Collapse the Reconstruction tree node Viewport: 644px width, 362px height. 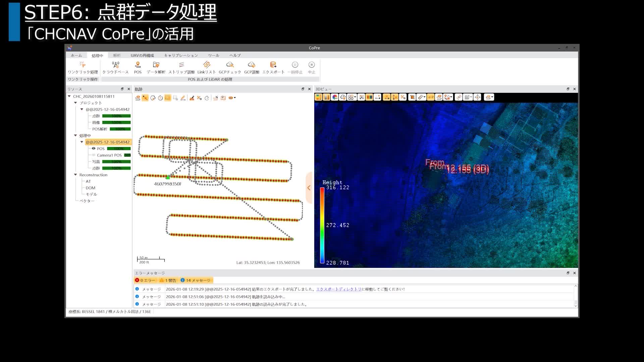[x=75, y=175]
